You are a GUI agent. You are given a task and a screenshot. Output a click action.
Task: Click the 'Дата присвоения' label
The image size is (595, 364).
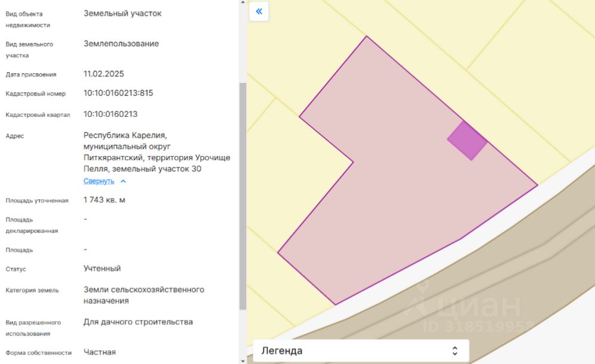pos(31,74)
